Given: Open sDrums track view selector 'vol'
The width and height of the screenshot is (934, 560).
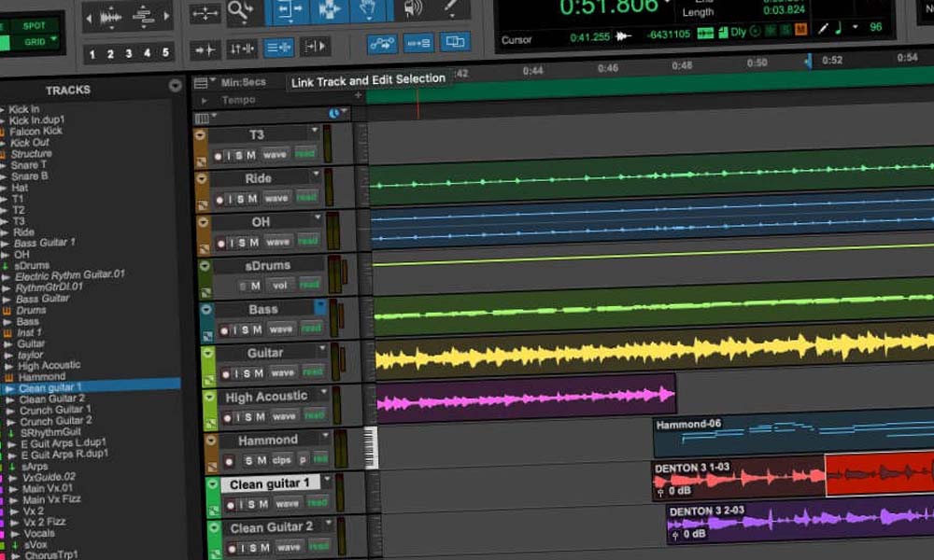Looking at the screenshot, I should pos(280,286).
